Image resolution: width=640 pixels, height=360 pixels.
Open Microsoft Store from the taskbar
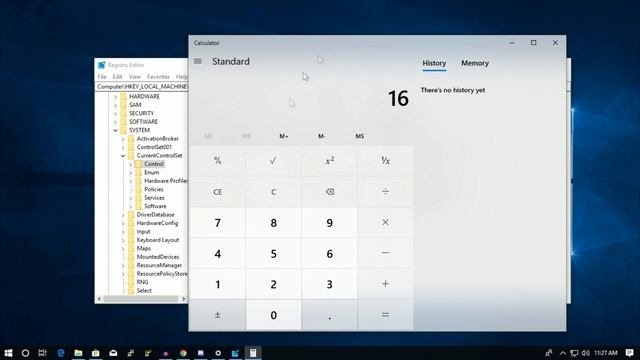pos(96,353)
